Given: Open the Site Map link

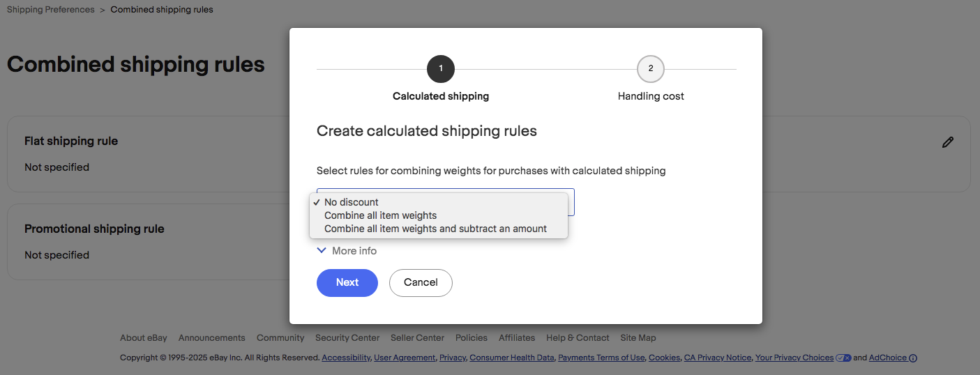Looking at the screenshot, I should (x=638, y=338).
